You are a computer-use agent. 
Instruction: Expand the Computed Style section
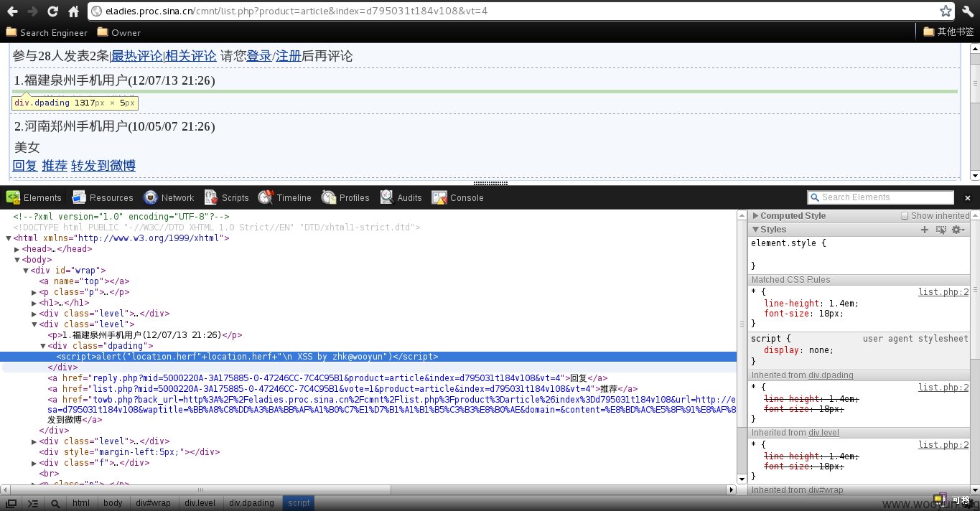(755, 216)
